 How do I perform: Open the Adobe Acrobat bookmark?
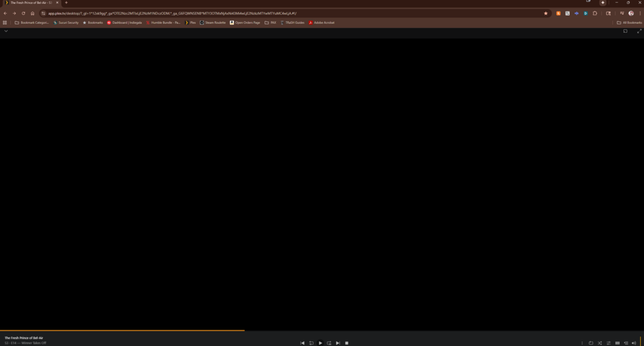[321, 23]
